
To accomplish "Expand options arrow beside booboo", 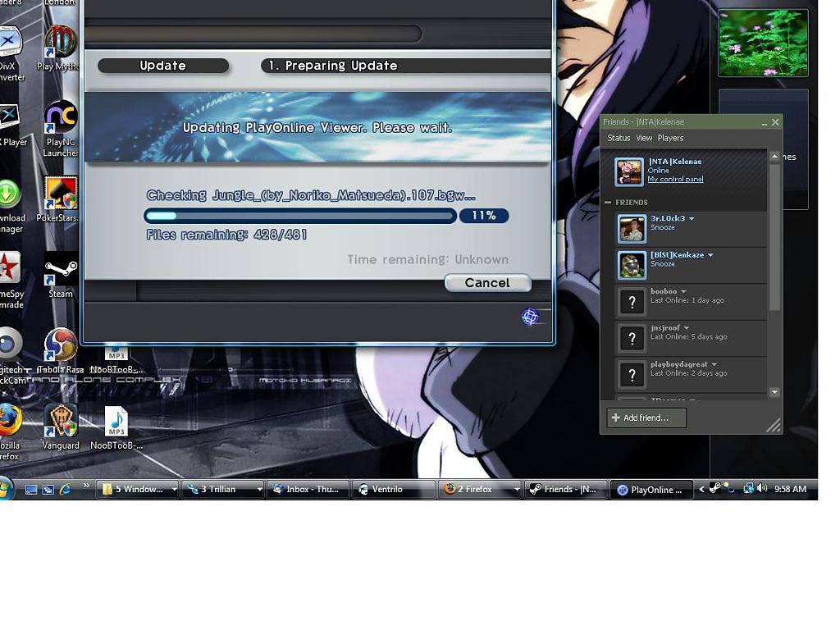I will coord(683,291).
